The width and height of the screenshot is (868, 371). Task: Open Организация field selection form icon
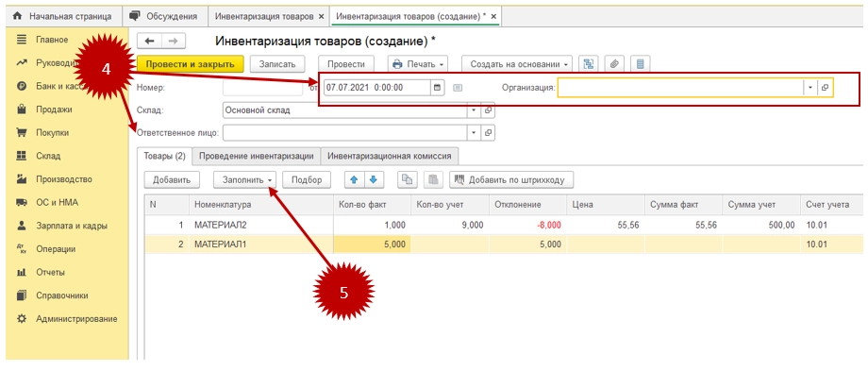pos(825,88)
